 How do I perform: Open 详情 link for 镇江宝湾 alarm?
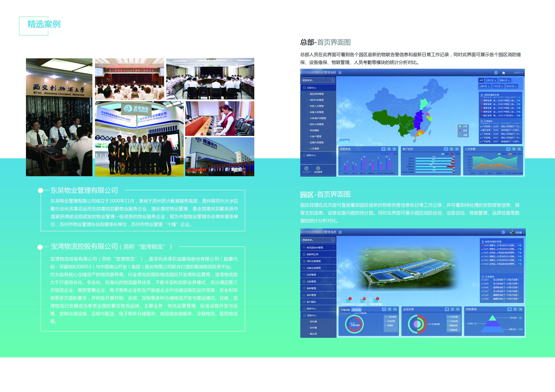click(518, 116)
